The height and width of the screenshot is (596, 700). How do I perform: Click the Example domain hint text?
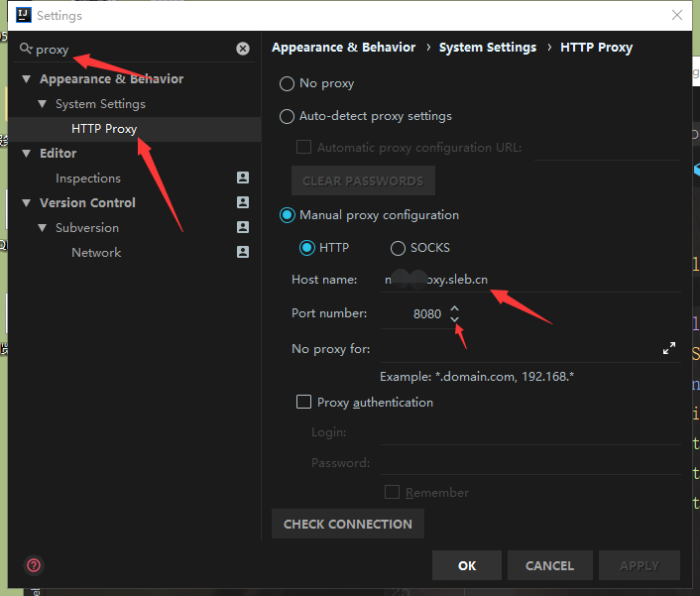[477, 377]
